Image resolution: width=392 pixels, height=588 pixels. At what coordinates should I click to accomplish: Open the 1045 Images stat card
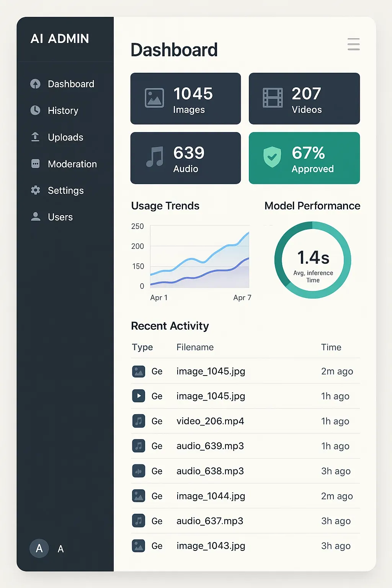(186, 99)
